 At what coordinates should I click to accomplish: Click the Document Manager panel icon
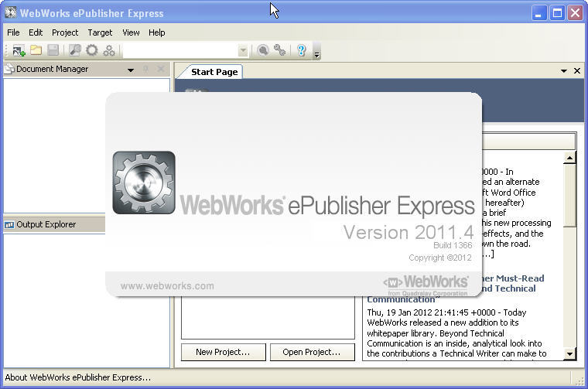[x=9, y=69]
